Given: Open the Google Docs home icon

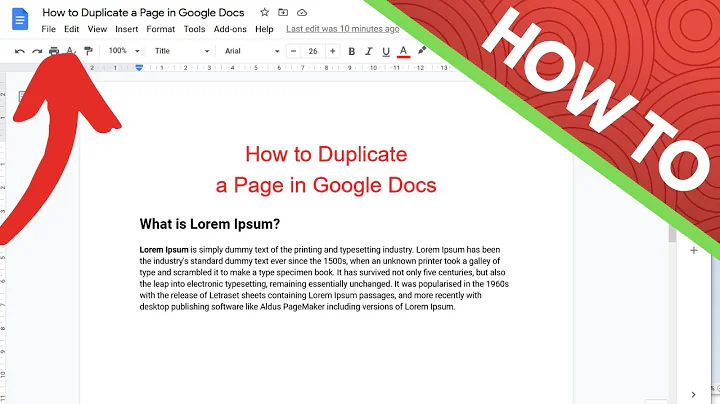Looking at the screenshot, I should click(20, 20).
